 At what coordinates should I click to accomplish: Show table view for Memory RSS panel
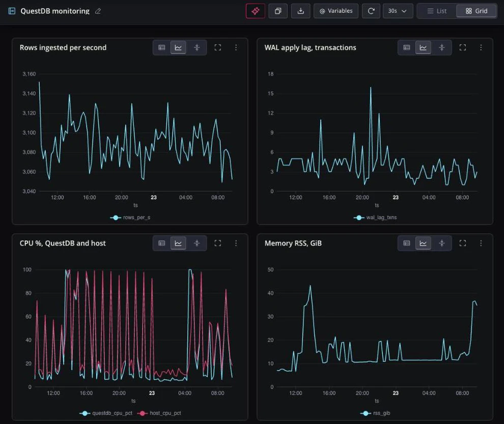point(407,243)
